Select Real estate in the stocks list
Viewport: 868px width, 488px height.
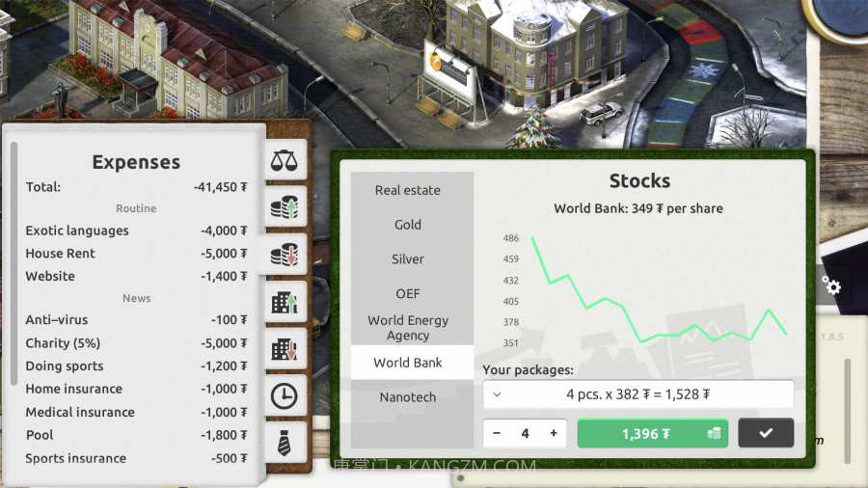tap(408, 190)
